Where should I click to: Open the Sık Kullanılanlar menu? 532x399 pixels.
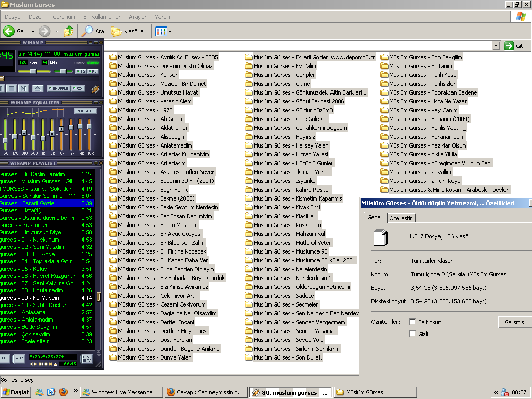point(102,17)
